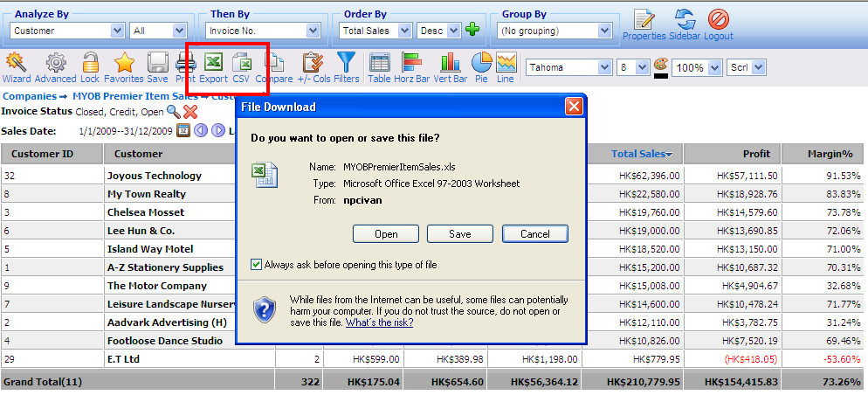Open the font size 8 dropdown
Screen dimensions: 868x402
click(633, 67)
